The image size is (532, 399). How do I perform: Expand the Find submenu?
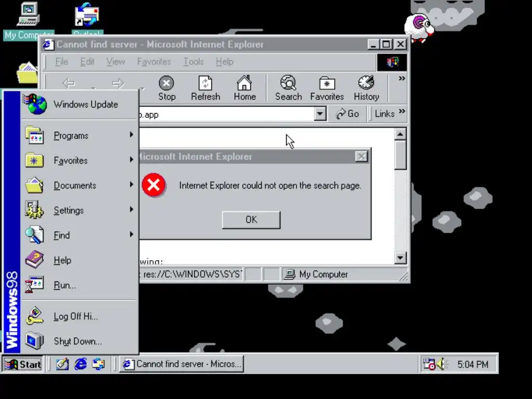point(79,235)
